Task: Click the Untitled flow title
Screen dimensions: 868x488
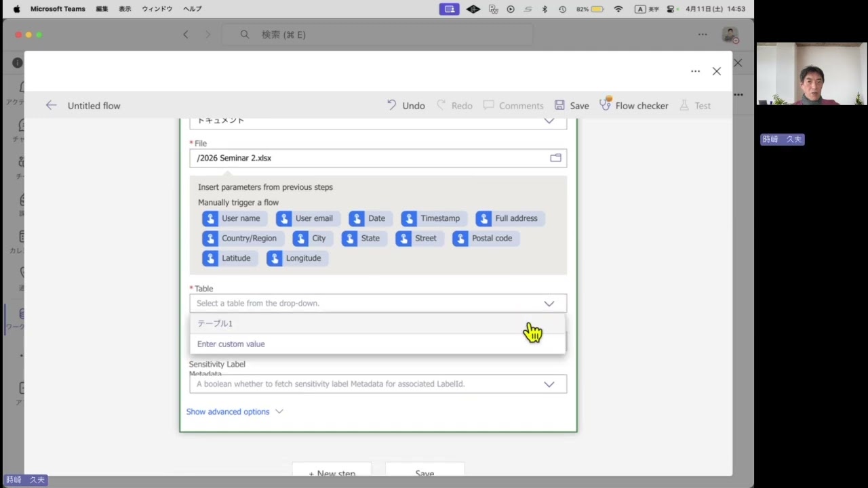Action: click(x=94, y=106)
